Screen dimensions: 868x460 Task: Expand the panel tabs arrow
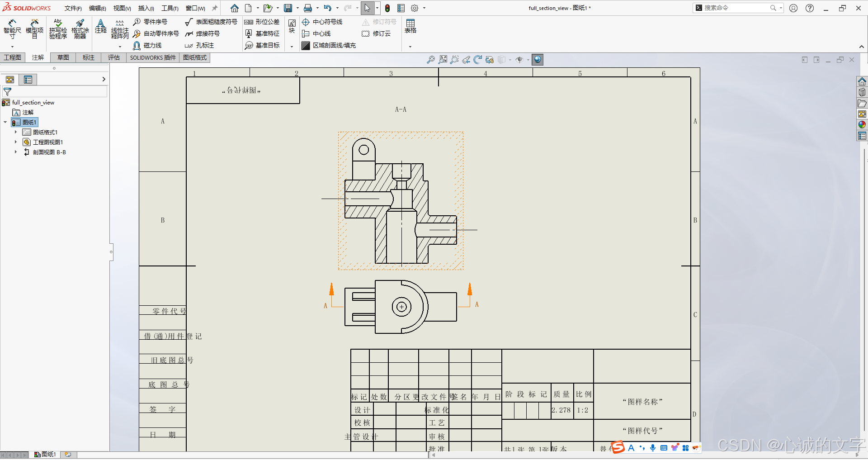pyautogui.click(x=104, y=80)
